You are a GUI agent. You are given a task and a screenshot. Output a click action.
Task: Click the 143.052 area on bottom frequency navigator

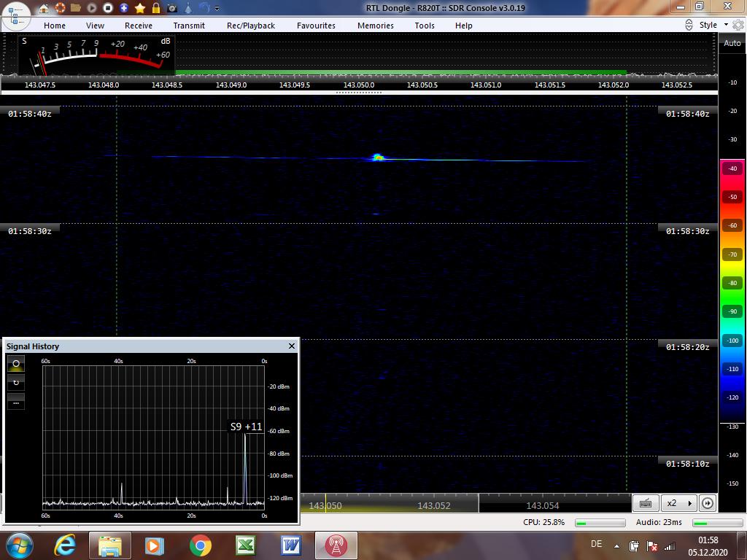433,506
